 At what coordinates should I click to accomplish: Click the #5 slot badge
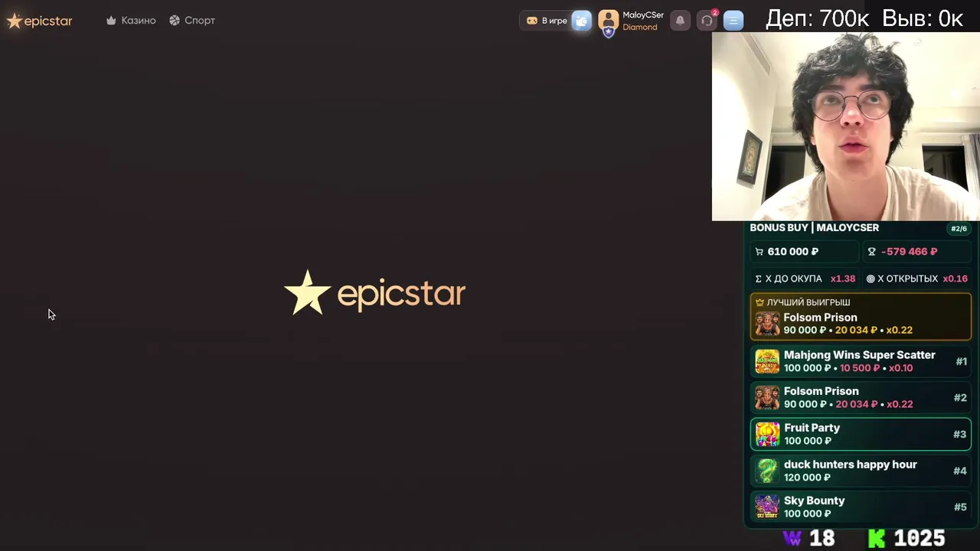[960, 507]
